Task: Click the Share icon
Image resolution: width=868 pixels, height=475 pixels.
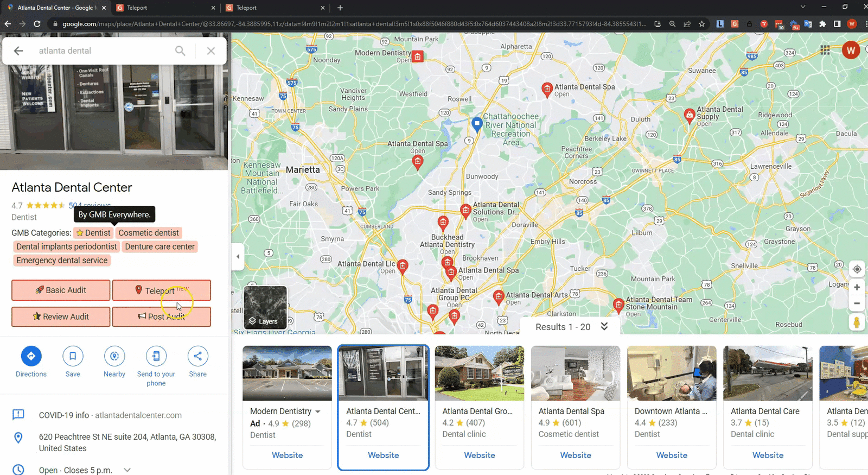Action: pos(198,356)
